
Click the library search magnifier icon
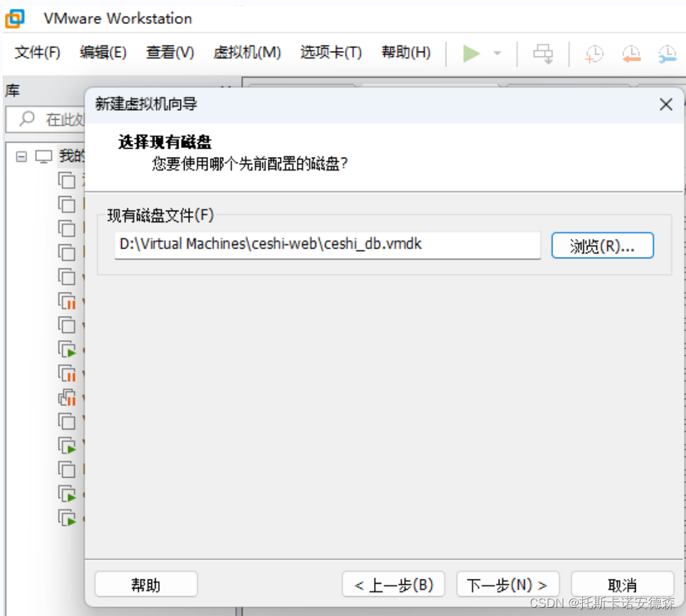(27, 118)
